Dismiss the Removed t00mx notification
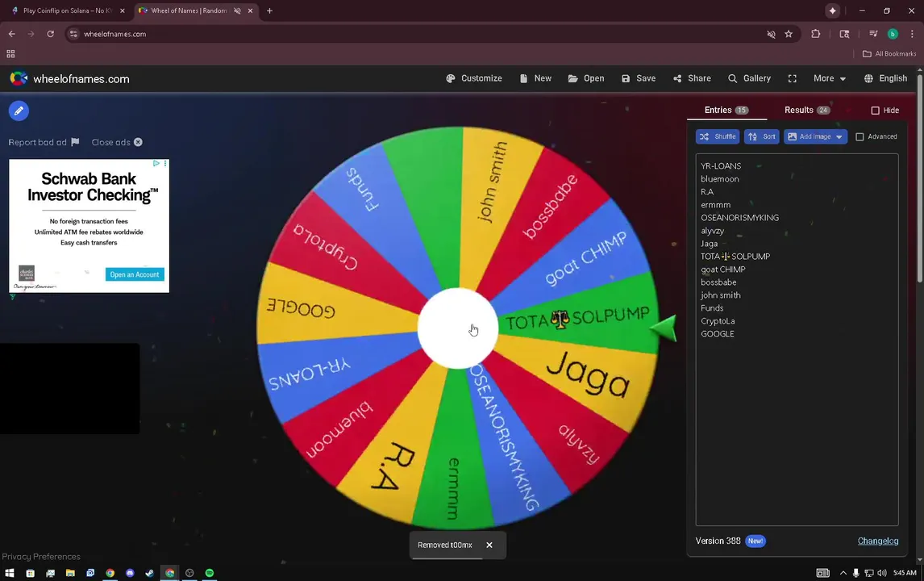The height and width of the screenshot is (581, 924). point(489,545)
